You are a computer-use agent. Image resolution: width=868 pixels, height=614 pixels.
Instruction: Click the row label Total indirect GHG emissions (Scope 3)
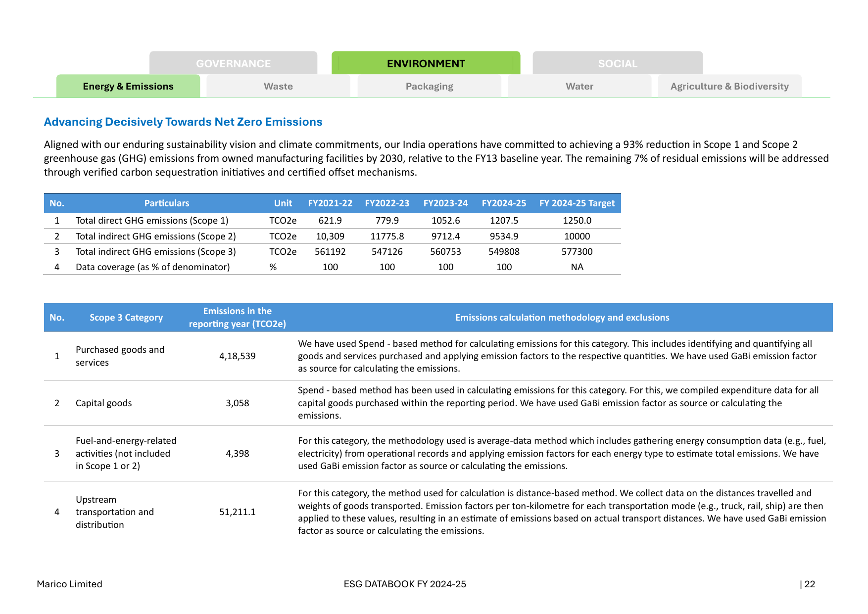[x=156, y=252]
